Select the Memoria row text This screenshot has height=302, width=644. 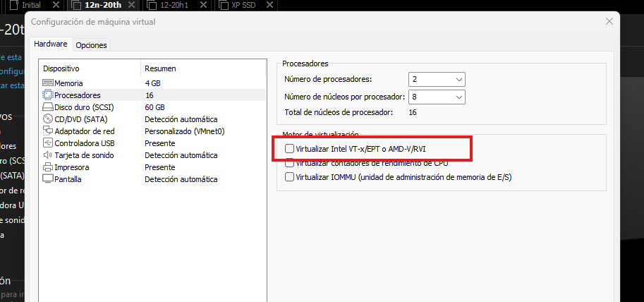(x=68, y=83)
